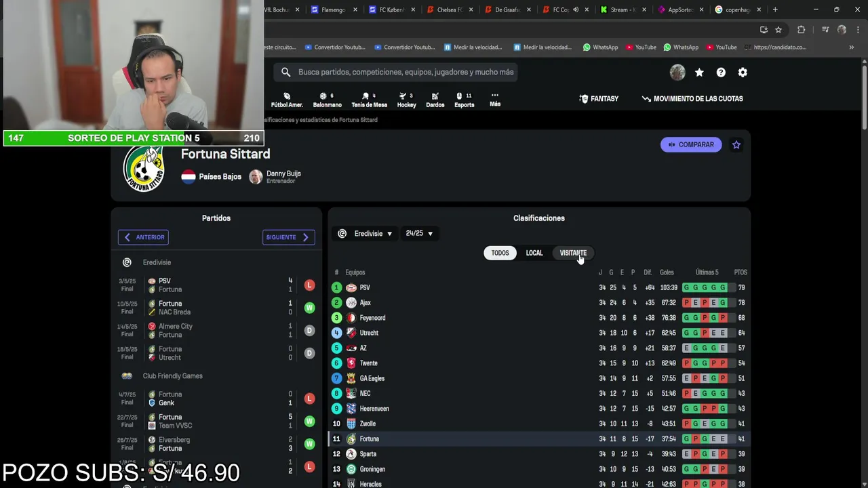Open the Eredivisie league dropdown
This screenshot has height=488, width=868.
(x=366, y=234)
